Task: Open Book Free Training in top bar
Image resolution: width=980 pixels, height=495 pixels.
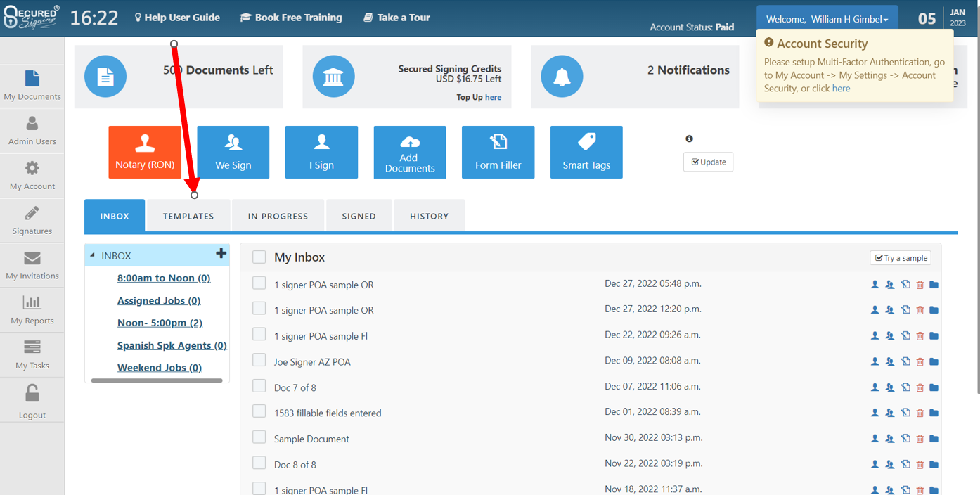Action: point(291,18)
